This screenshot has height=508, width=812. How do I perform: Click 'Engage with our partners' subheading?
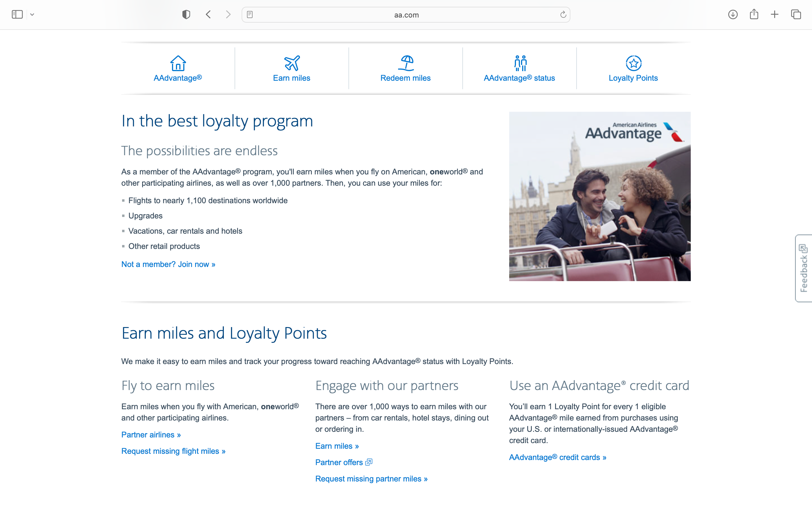(387, 385)
